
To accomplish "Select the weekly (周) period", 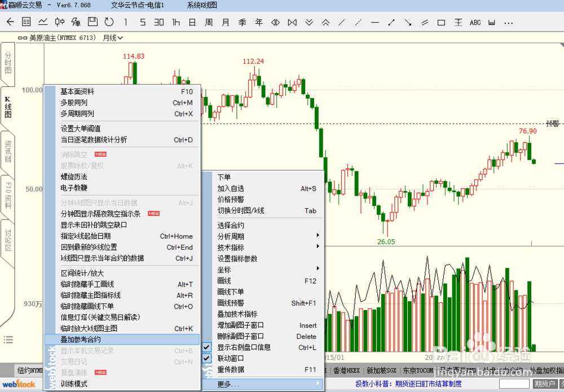I will click(x=209, y=23).
